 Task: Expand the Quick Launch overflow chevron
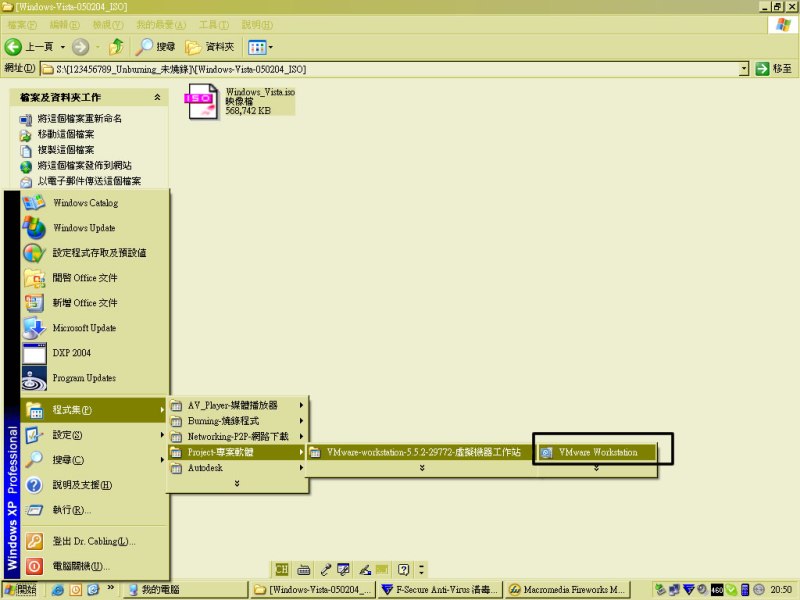click(111, 588)
